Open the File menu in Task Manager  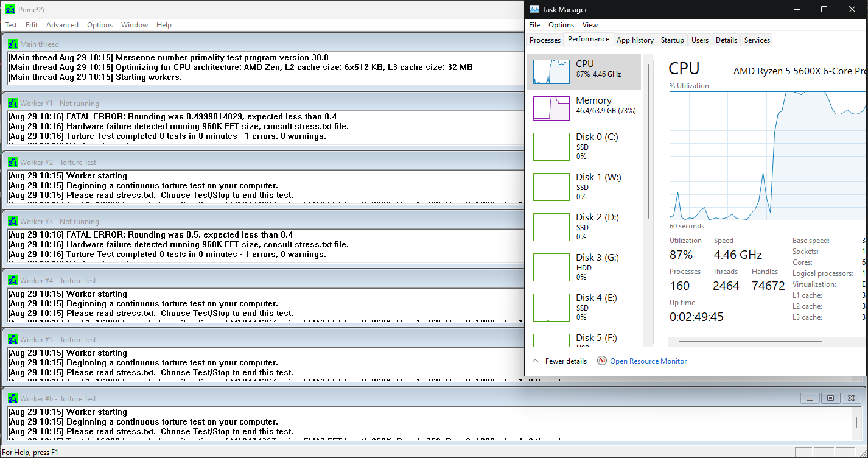(x=534, y=25)
